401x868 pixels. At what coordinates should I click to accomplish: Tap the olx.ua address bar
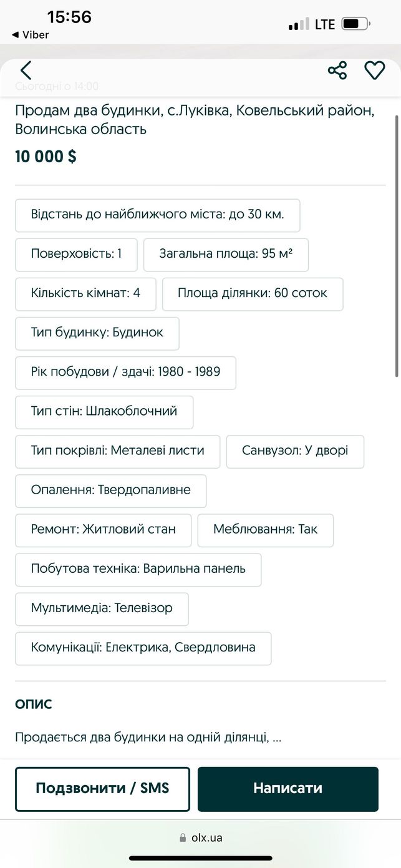(x=200, y=838)
